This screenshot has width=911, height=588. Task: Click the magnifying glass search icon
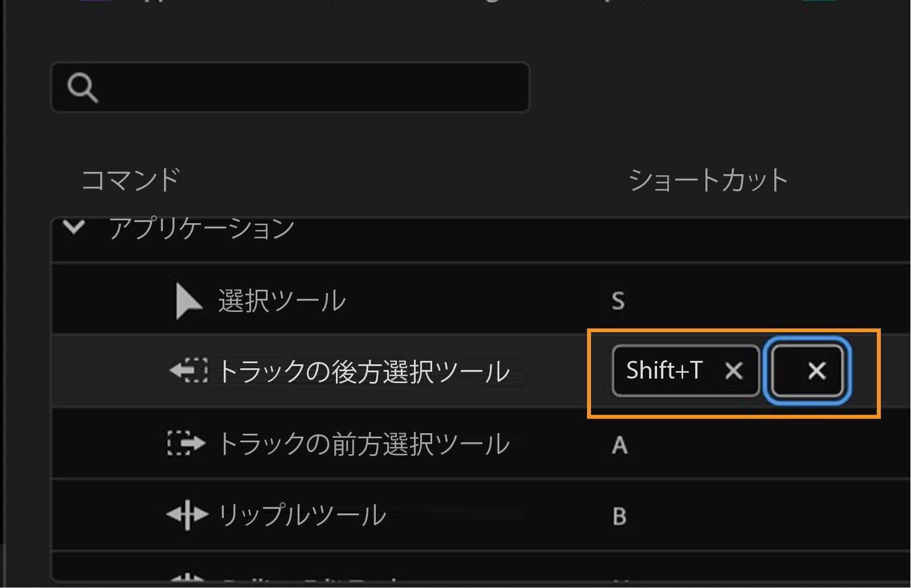click(82, 88)
